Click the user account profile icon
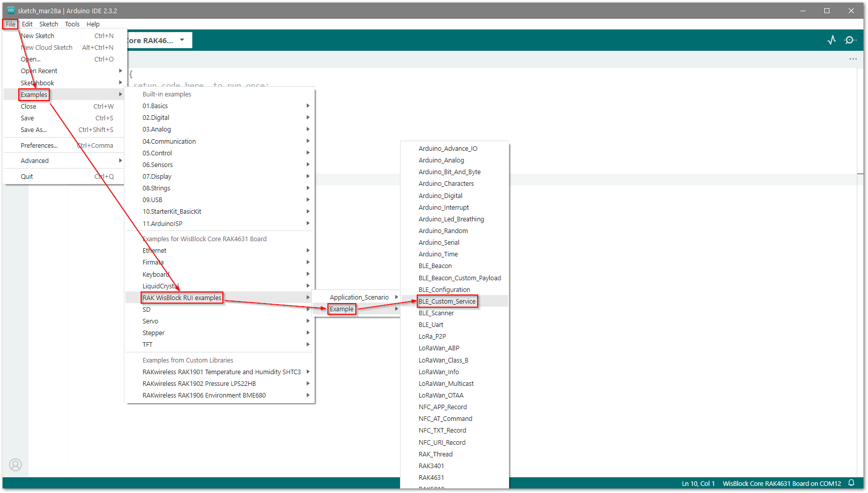Image resolution: width=868 pixels, height=493 pixels. 16,465
